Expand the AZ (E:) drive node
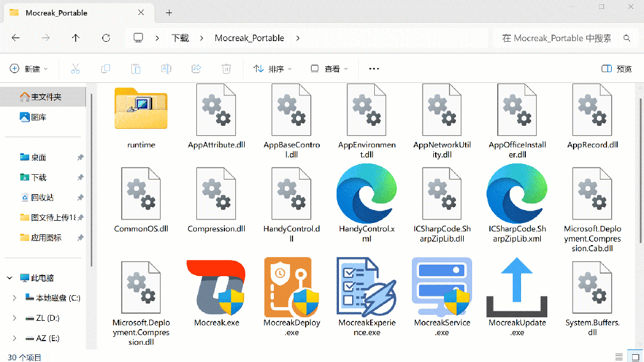 (x=14, y=338)
